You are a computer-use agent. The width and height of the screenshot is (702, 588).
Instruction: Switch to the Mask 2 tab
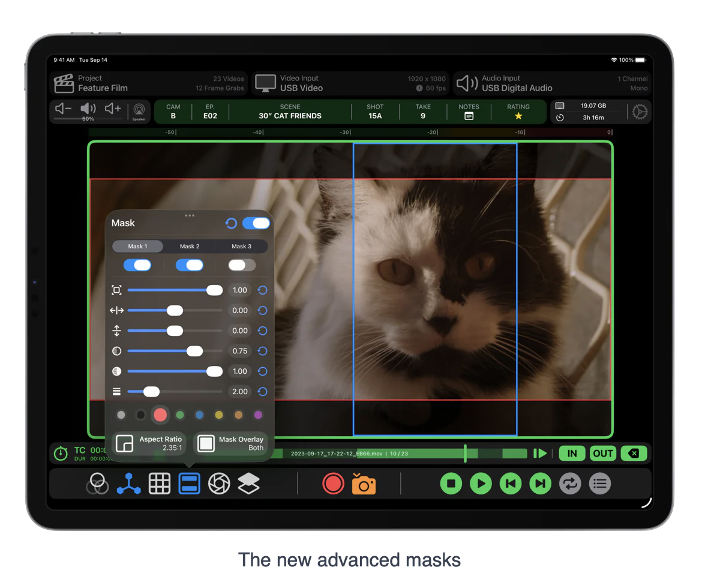[x=190, y=247]
